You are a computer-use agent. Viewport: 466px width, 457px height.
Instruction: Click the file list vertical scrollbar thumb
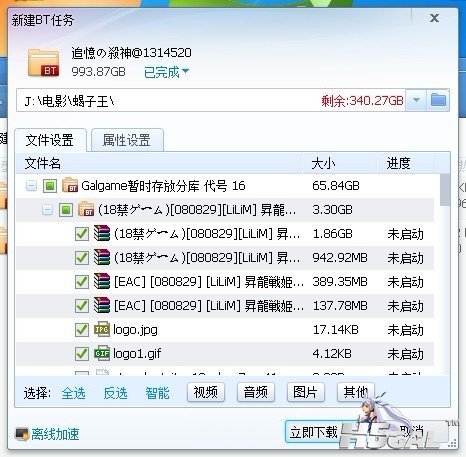[x=445, y=190]
